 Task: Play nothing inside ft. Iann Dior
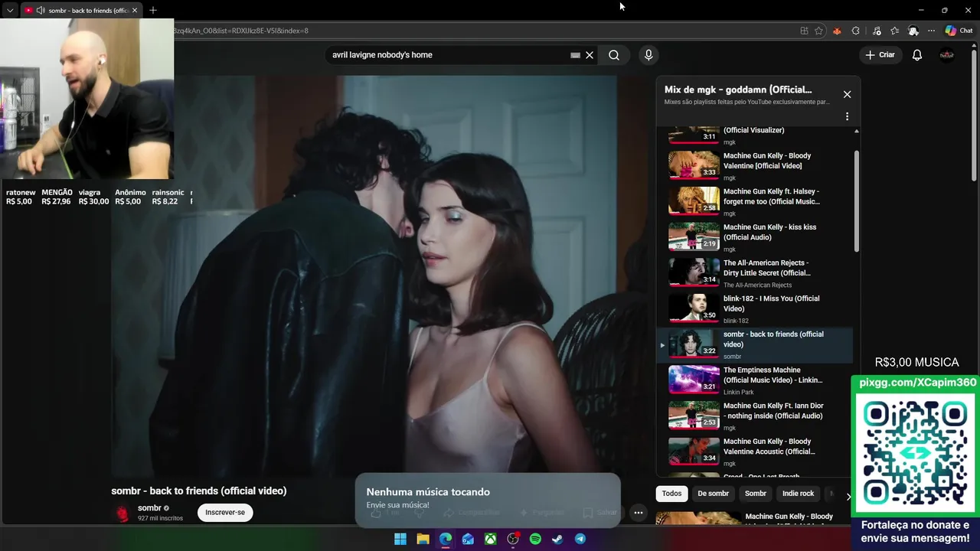755,416
